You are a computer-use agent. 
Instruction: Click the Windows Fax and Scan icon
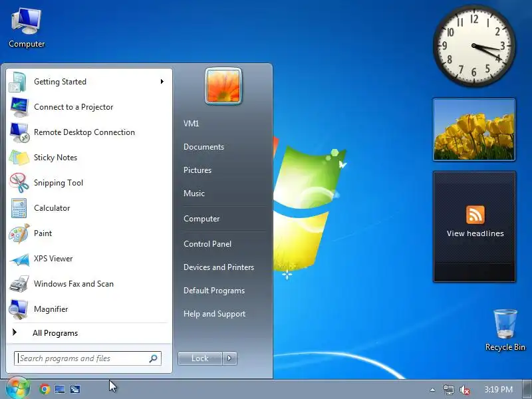point(19,284)
